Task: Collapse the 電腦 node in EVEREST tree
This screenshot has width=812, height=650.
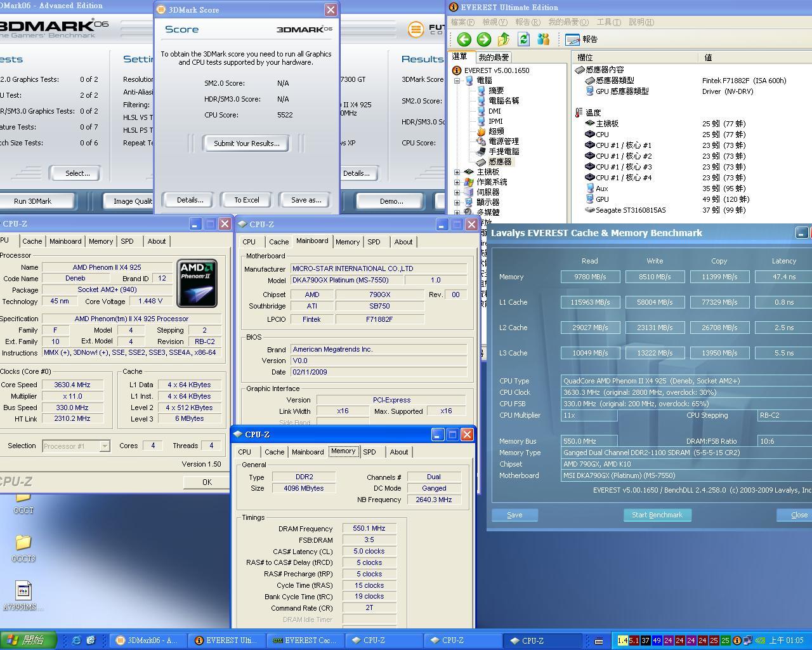Action: 457,81
